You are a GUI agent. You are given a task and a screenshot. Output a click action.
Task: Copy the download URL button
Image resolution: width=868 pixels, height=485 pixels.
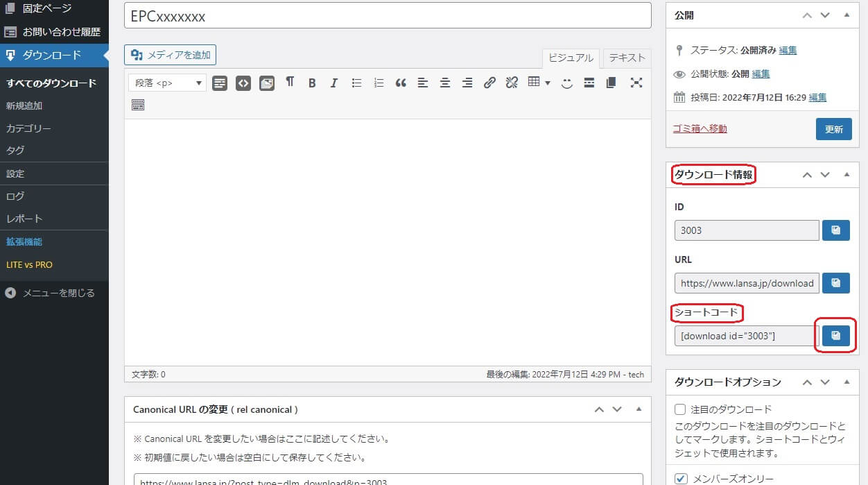[836, 283]
